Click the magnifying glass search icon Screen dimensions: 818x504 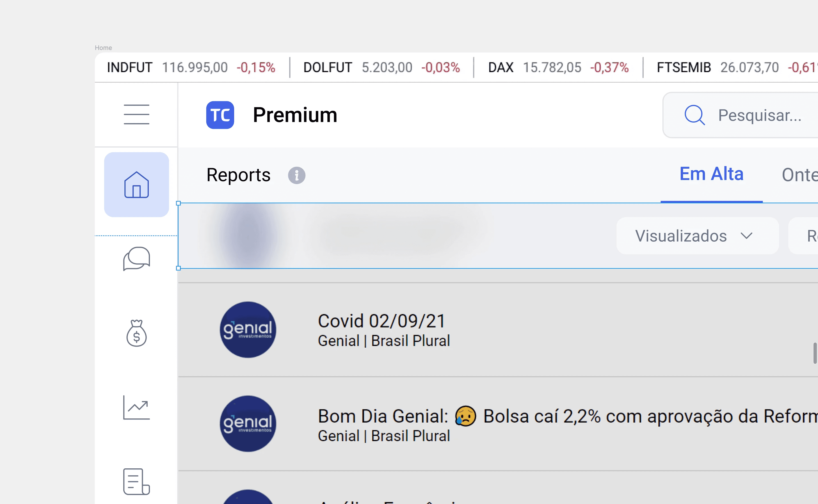(x=694, y=115)
